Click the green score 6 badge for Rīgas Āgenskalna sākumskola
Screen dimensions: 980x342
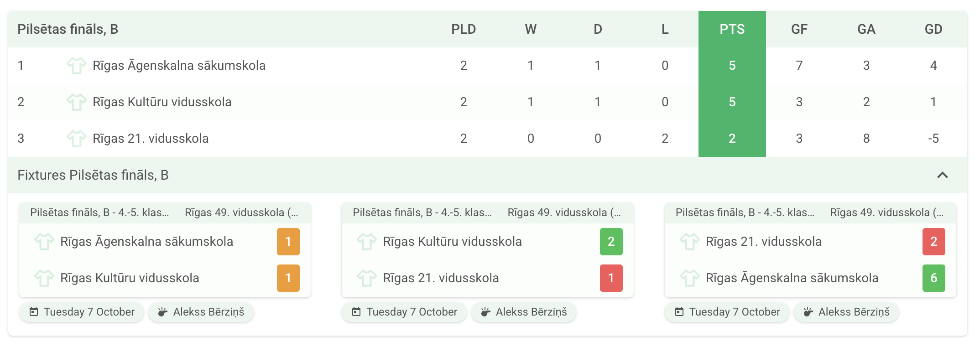[933, 278]
